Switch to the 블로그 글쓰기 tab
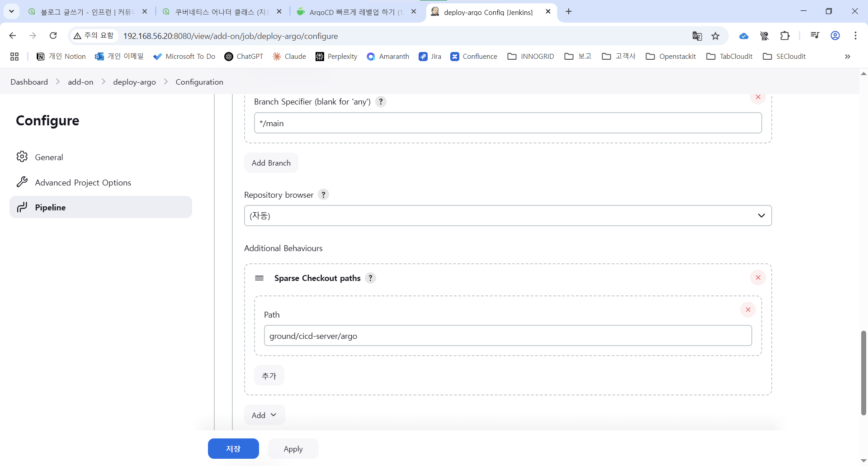 (x=88, y=12)
